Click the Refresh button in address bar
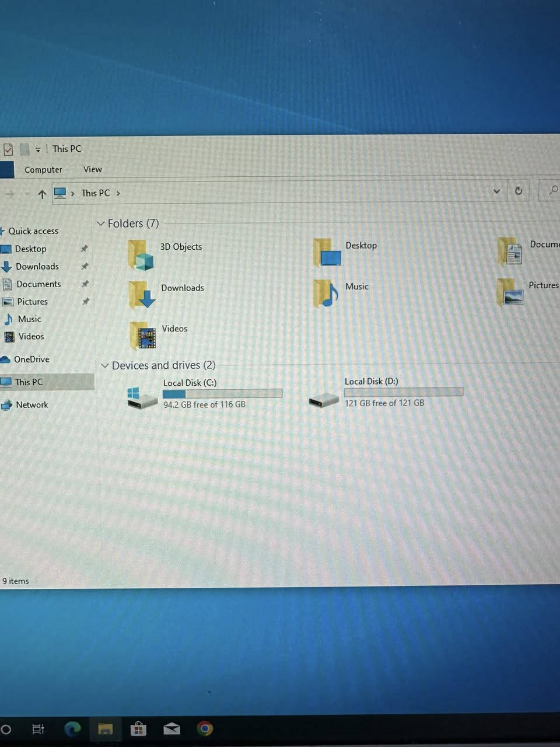This screenshot has height=747, width=560. click(518, 191)
